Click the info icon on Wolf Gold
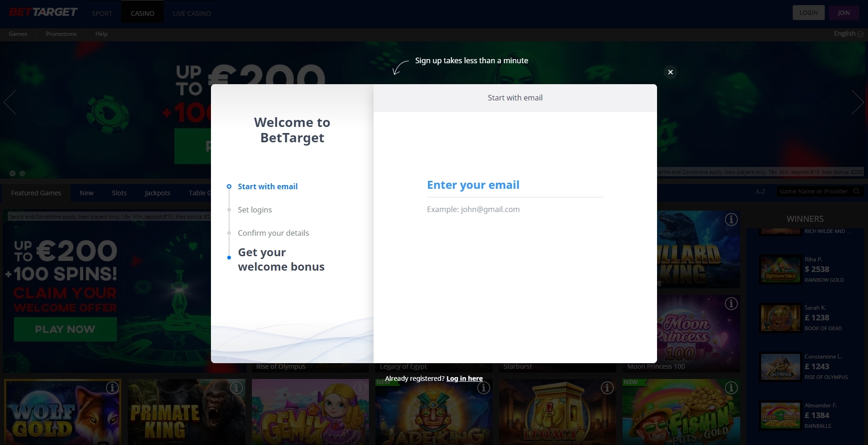This screenshot has width=868, height=445. [112, 387]
